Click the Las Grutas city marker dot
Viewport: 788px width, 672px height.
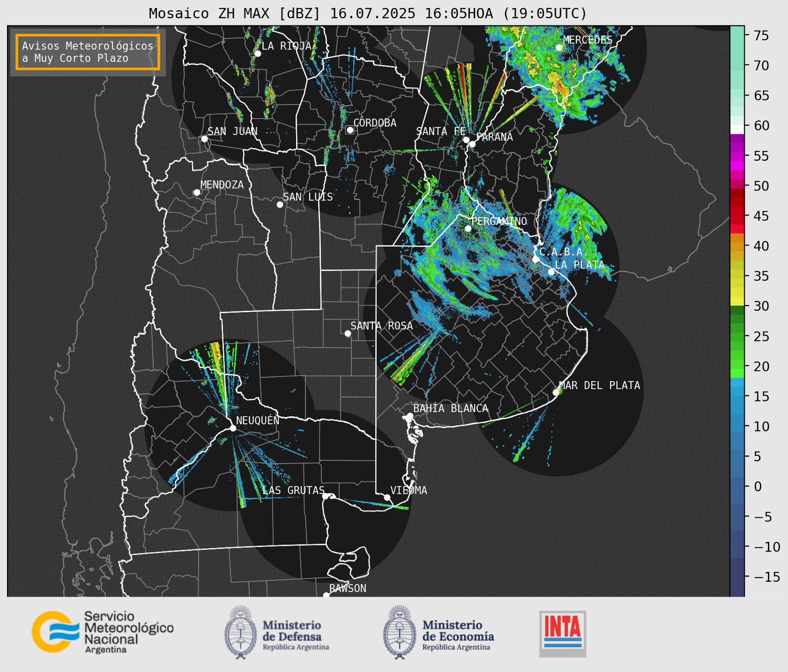(x=326, y=496)
